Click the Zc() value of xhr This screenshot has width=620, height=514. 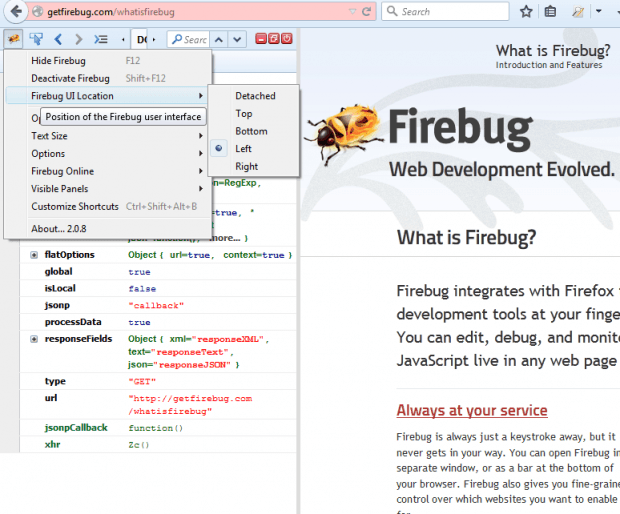138,445
